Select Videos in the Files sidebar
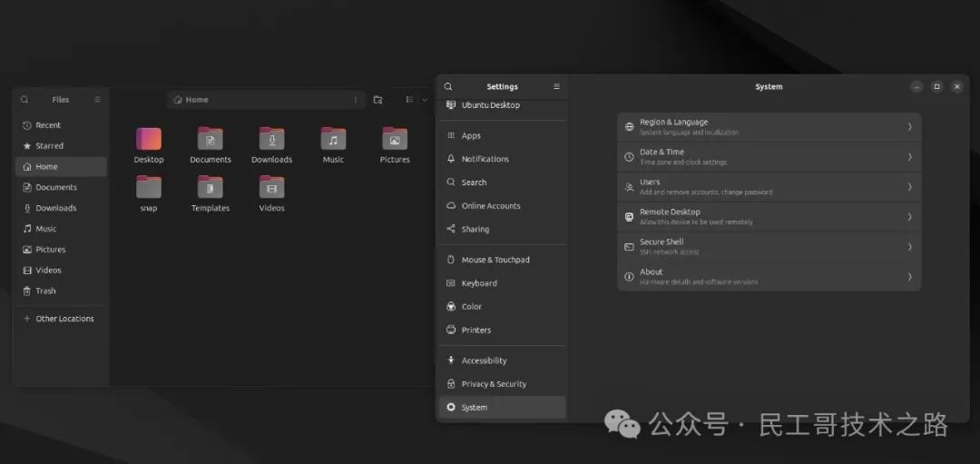Image resolution: width=980 pixels, height=464 pixels. pos(61,271)
